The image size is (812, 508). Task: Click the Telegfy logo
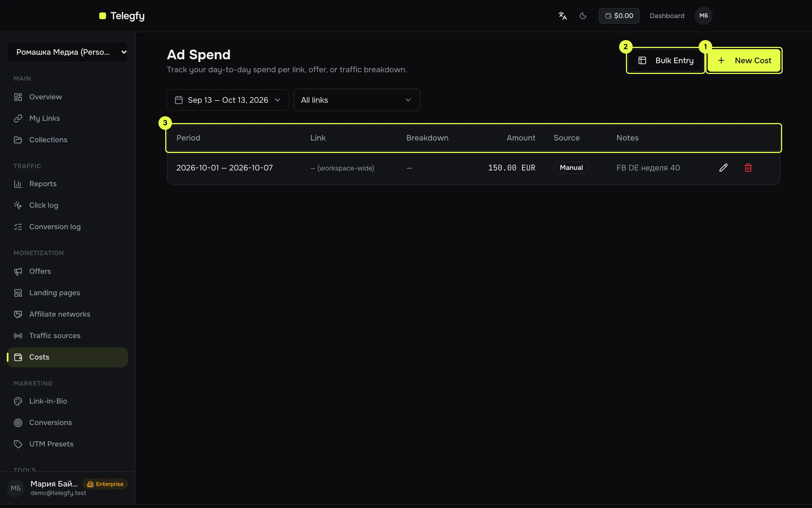[x=122, y=16]
